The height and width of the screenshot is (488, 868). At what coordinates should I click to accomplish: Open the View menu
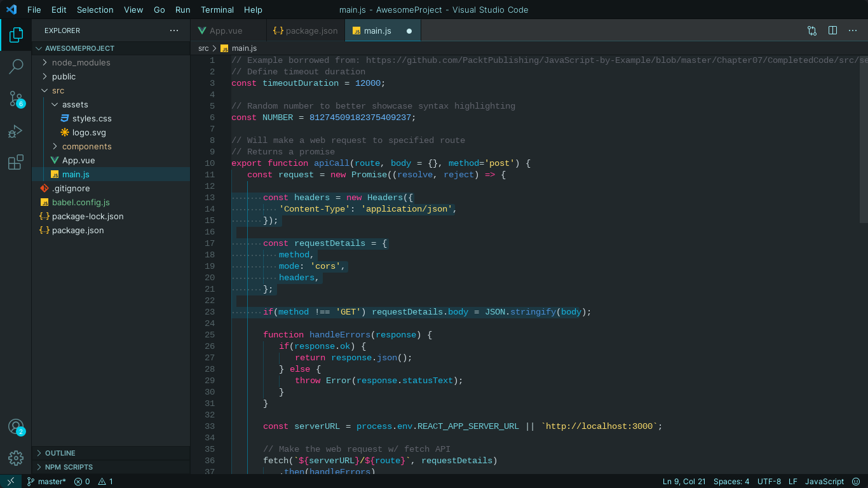(x=133, y=10)
